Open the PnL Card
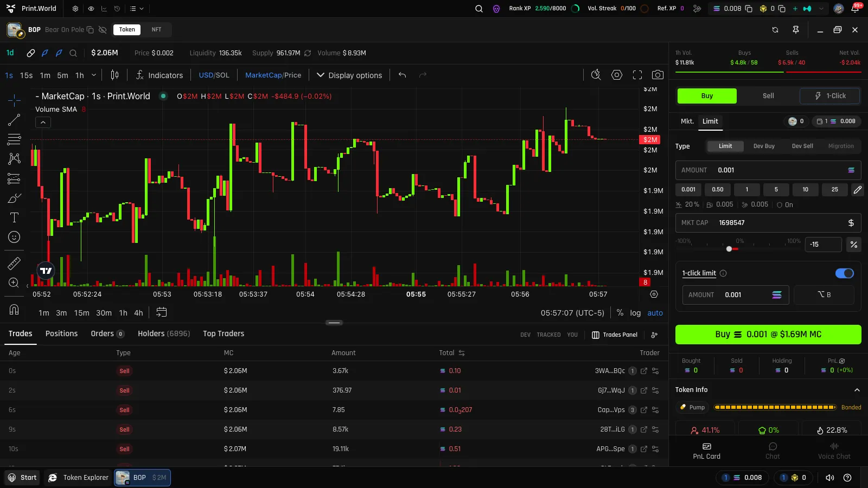 (706, 451)
